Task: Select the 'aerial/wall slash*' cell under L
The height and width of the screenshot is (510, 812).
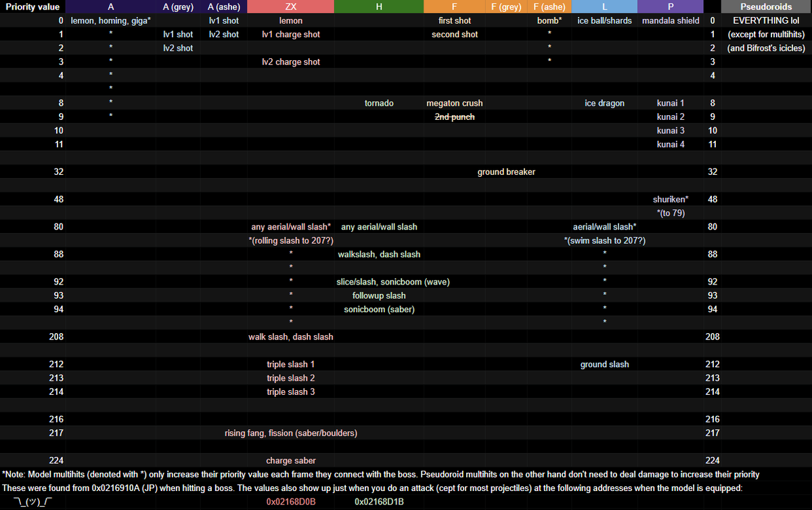Action: 604,227
